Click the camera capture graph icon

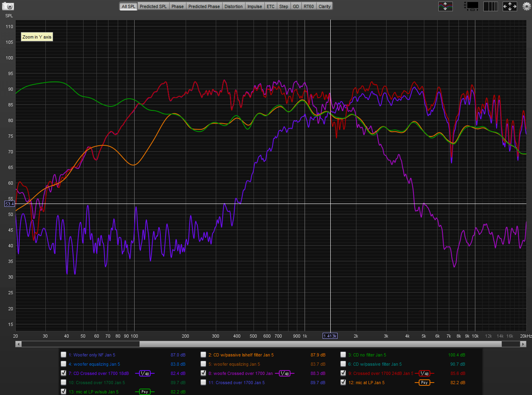(x=8, y=6)
